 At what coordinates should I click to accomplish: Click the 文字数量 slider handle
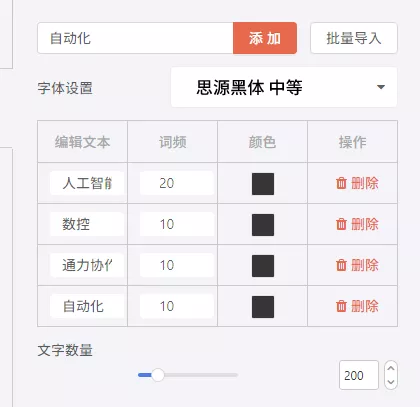pyautogui.click(x=158, y=375)
